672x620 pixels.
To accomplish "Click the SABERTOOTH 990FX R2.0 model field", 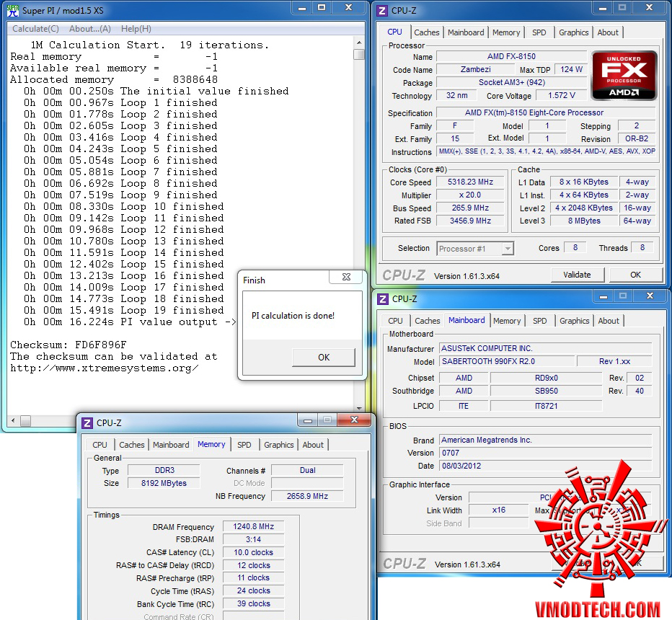I will 508,361.
